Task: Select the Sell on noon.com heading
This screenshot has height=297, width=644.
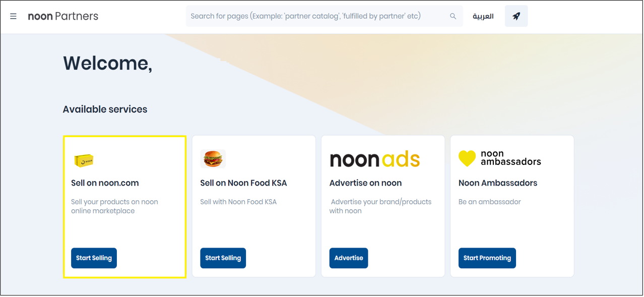Action: 105,183
